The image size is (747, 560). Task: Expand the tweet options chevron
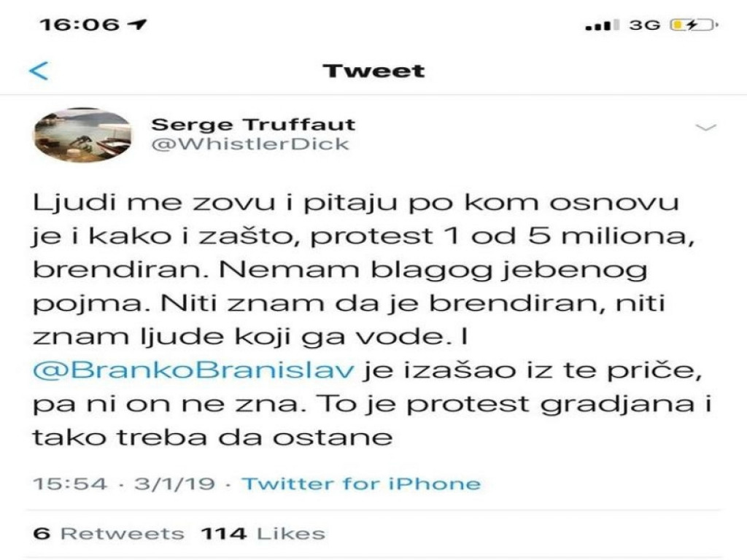tap(706, 128)
